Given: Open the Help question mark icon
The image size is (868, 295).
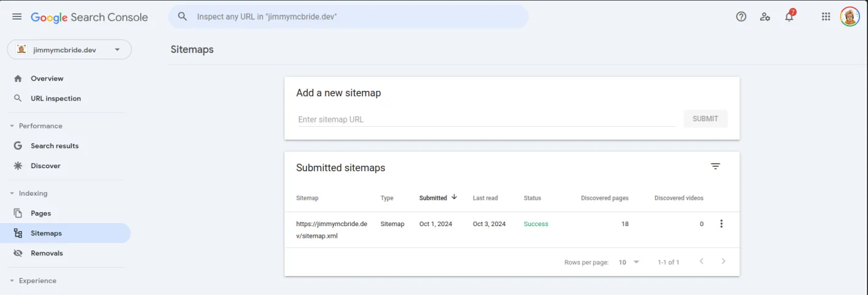Looking at the screenshot, I should point(741,16).
